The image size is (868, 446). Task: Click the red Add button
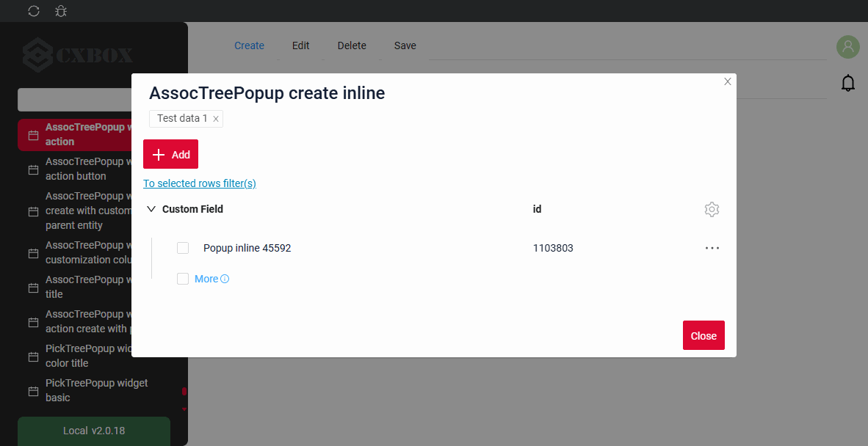point(170,154)
